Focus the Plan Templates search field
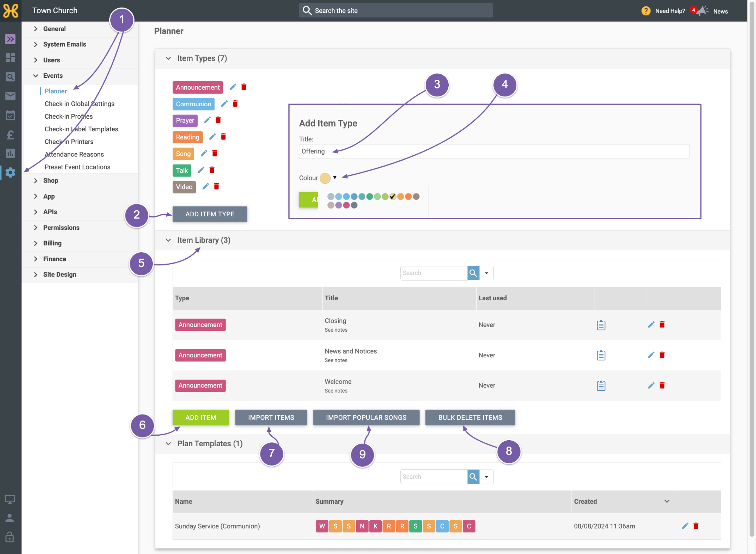 [x=434, y=477]
